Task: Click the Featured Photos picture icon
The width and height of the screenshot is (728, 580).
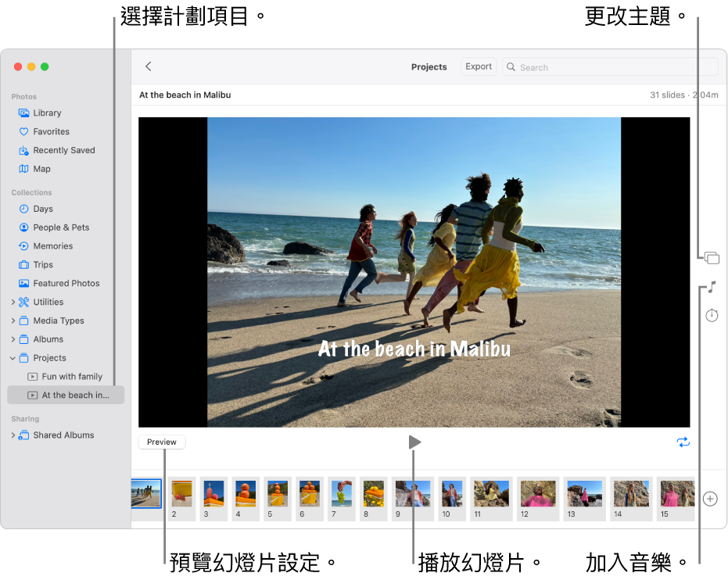Action: coord(23,283)
